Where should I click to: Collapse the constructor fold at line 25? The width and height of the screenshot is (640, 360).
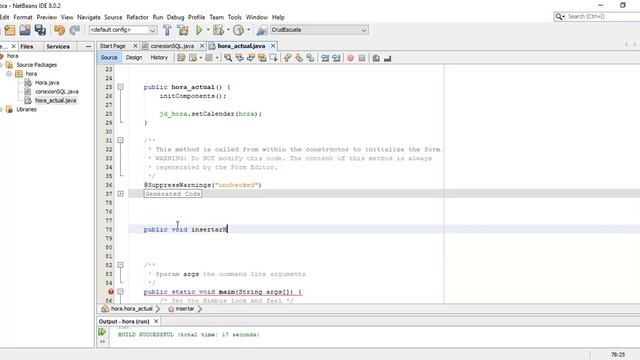coord(120,87)
